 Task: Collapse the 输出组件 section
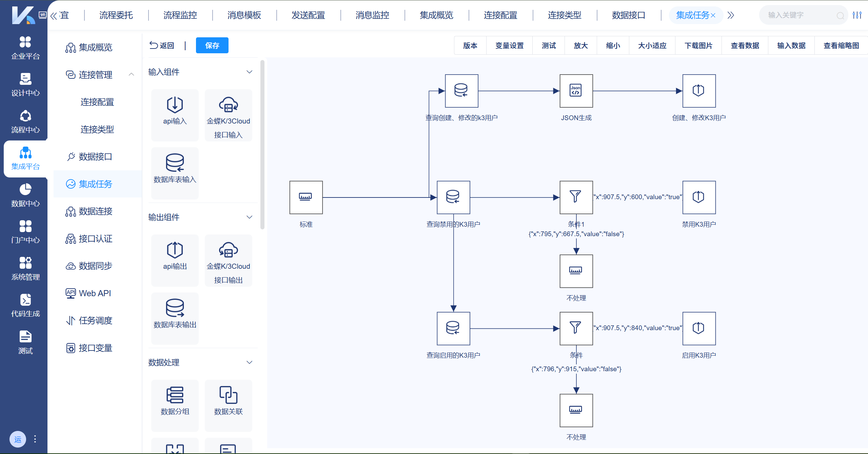[249, 217]
